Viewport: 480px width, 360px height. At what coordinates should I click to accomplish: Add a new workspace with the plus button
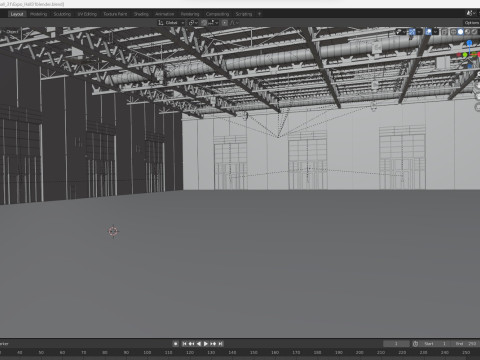[x=259, y=14]
